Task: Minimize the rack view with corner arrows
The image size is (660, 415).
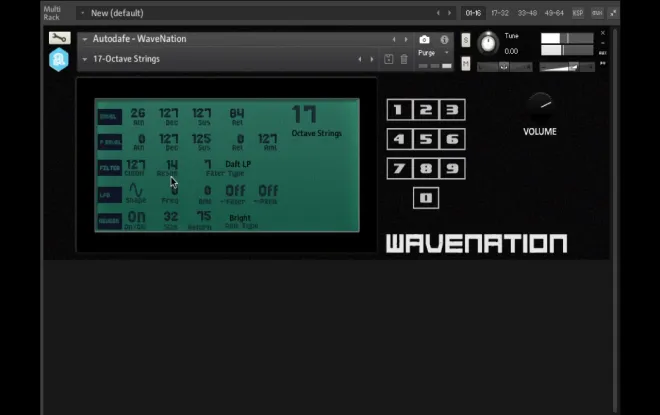Action: click(x=613, y=13)
